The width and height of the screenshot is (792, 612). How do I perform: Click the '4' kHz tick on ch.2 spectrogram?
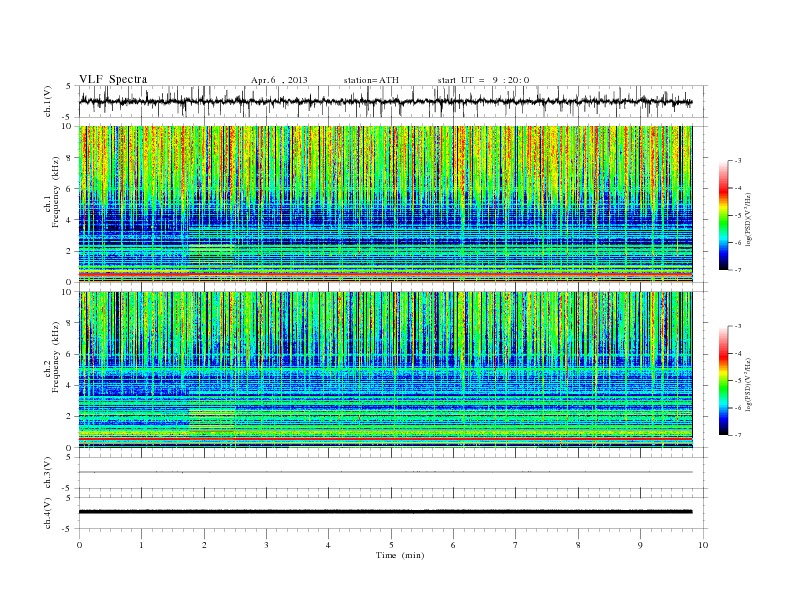pyautogui.click(x=69, y=385)
